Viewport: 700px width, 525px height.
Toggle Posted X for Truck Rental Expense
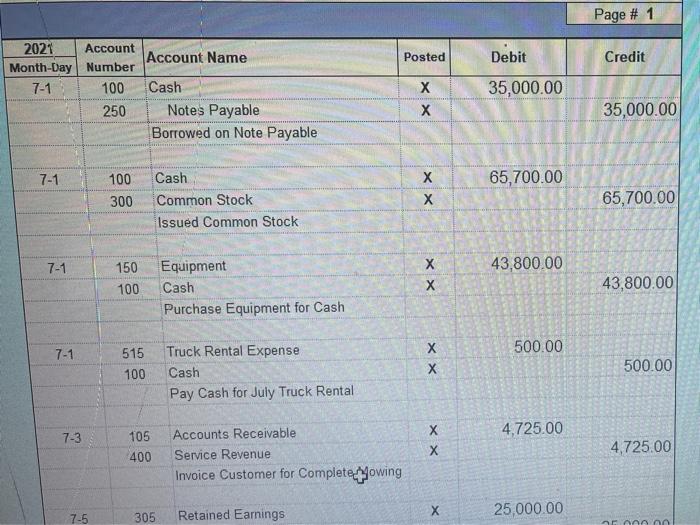pos(431,348)
